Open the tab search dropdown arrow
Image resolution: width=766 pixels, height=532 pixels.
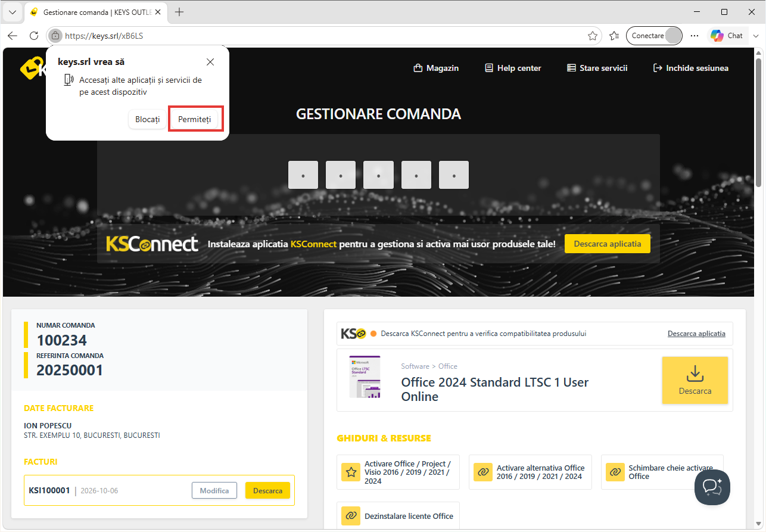(13, 12)
